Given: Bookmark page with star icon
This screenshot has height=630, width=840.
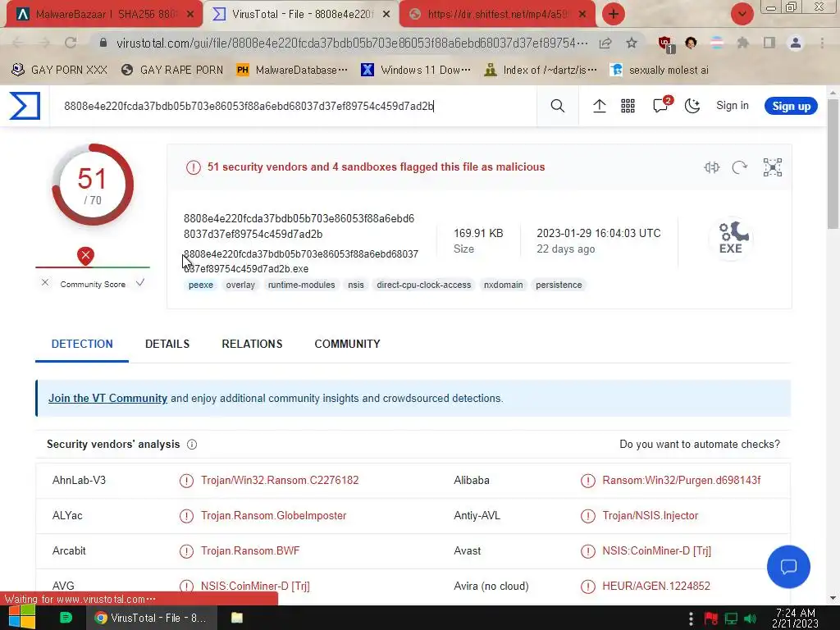Looking at the screenshot, I should 632,43.
